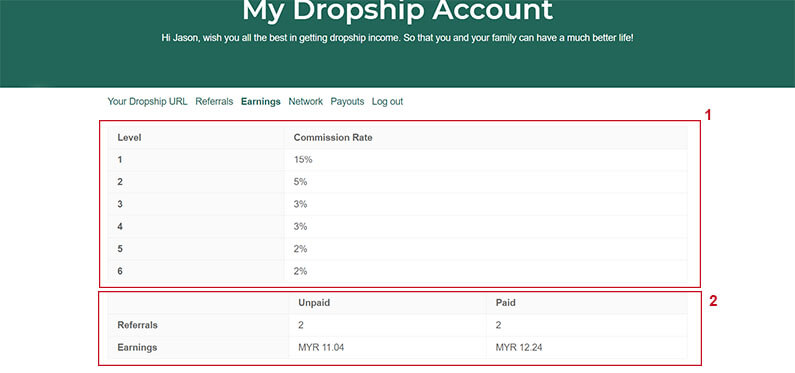Screen dimensions: 795x373
Task: Open the Network tab
Action: tap(306, 101)
